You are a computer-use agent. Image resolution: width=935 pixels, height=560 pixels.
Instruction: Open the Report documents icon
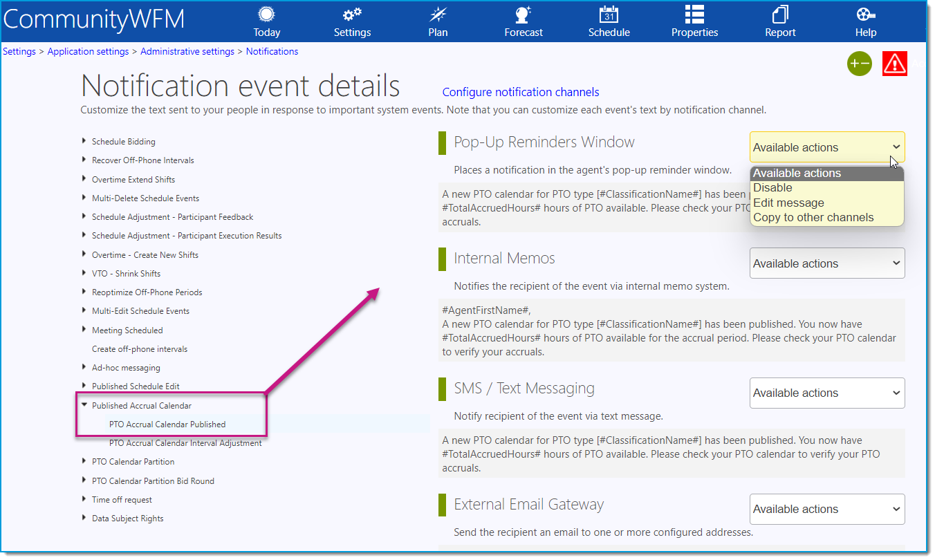[x=780, y=15]
